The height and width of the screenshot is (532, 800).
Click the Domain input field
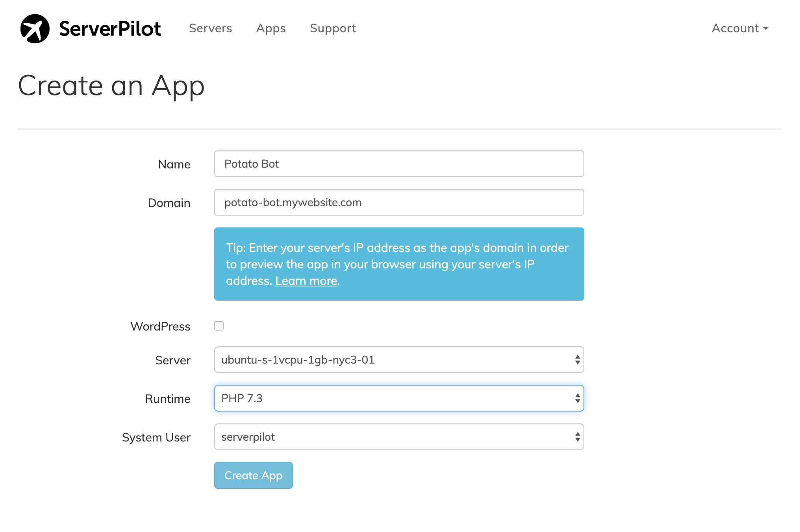(x=398, y=202)
